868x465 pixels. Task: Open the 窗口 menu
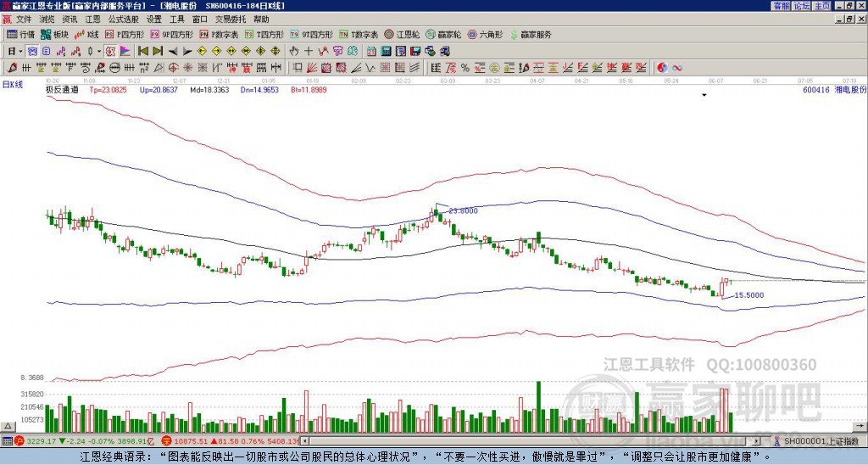(200, 20)
